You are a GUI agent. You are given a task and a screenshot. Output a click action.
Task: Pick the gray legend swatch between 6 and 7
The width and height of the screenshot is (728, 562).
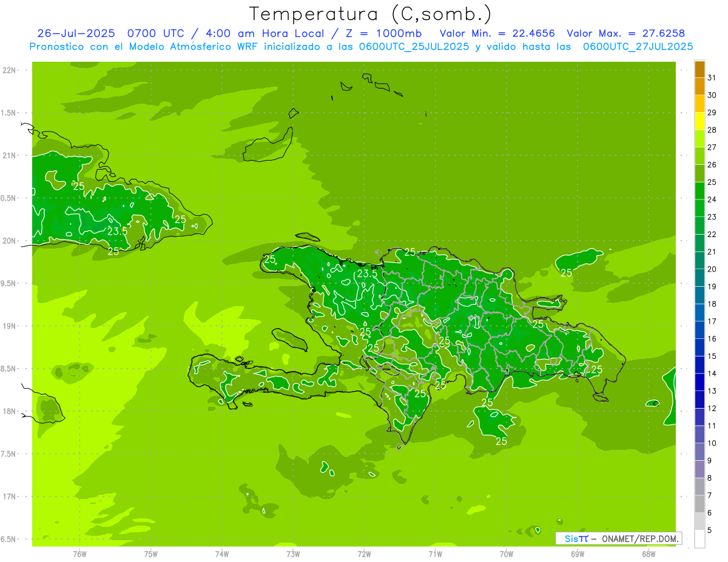[x=699, y=504]
